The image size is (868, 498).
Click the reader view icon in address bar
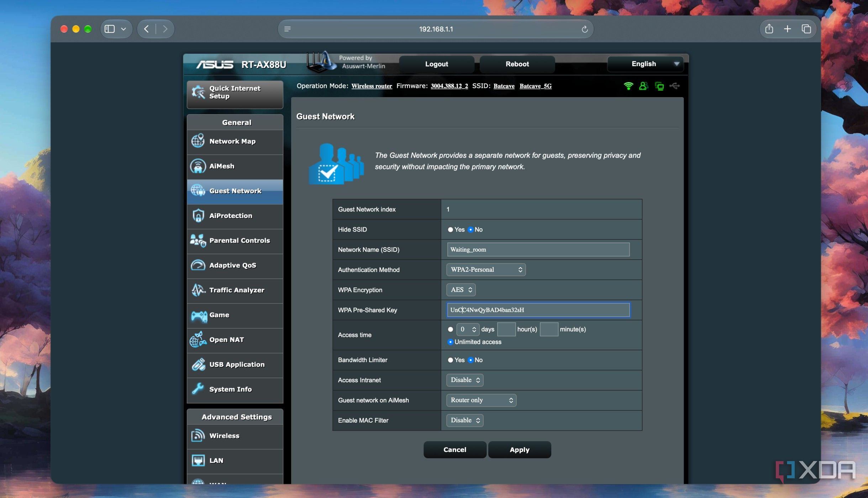pos(288,29)
